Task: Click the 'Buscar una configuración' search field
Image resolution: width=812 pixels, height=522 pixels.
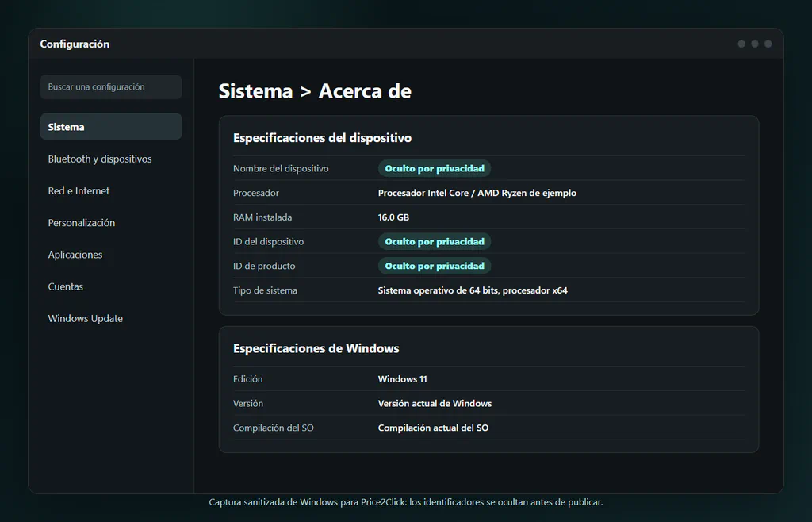Action: tap(111, 87)
